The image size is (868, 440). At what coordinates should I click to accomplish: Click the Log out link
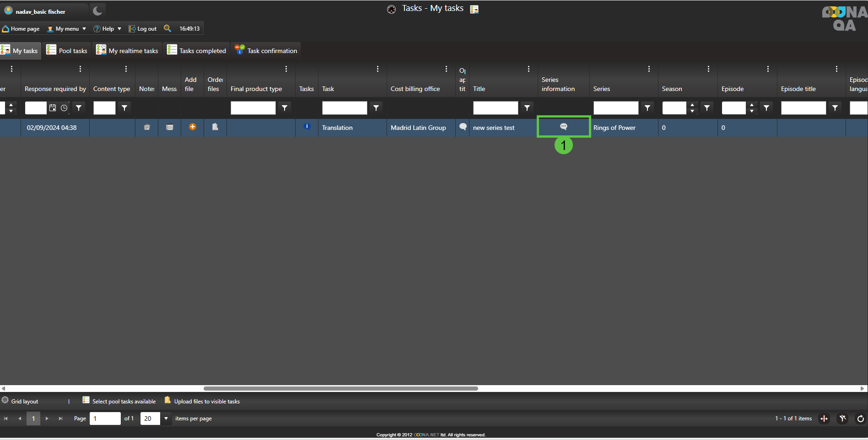143,29
